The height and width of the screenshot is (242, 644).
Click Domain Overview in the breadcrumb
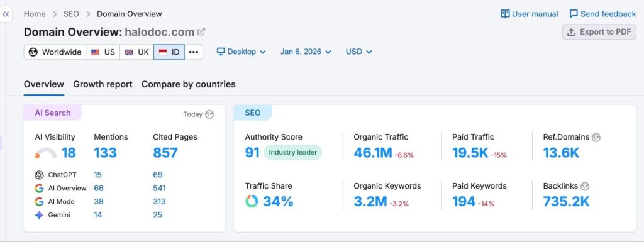[130, 14]
